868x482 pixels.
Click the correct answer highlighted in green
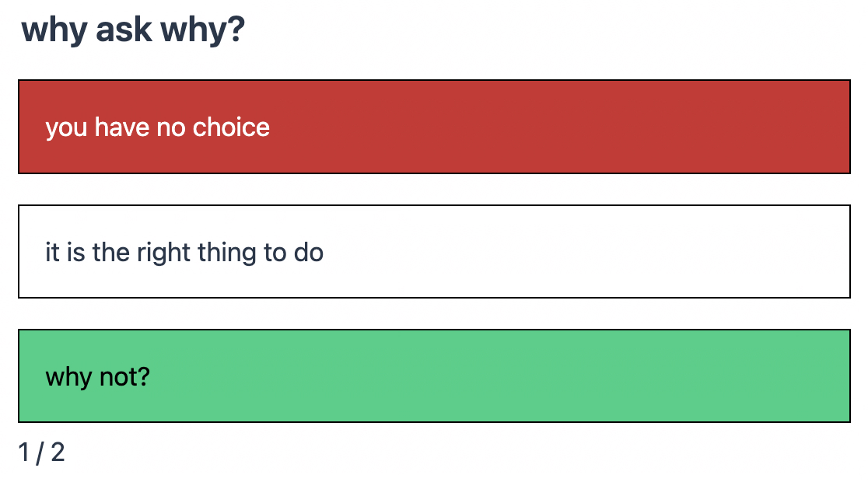433,376
